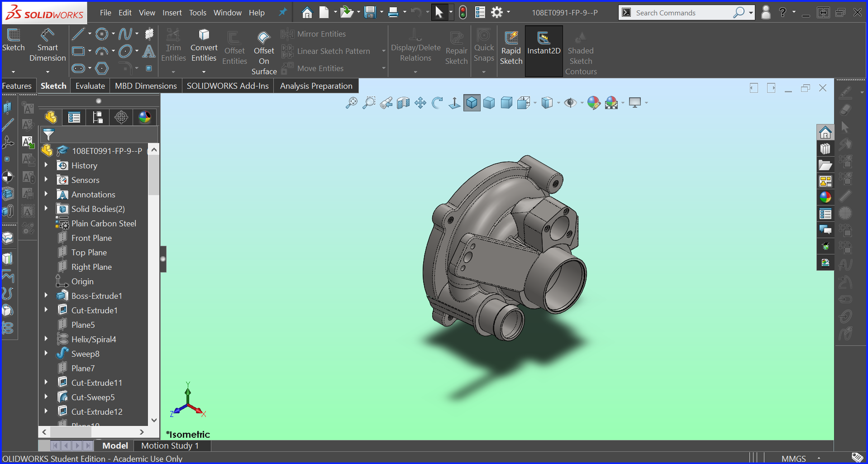Open ConfigurationManager tab icon
Screen dimensions: 868x464
(98, 117)
